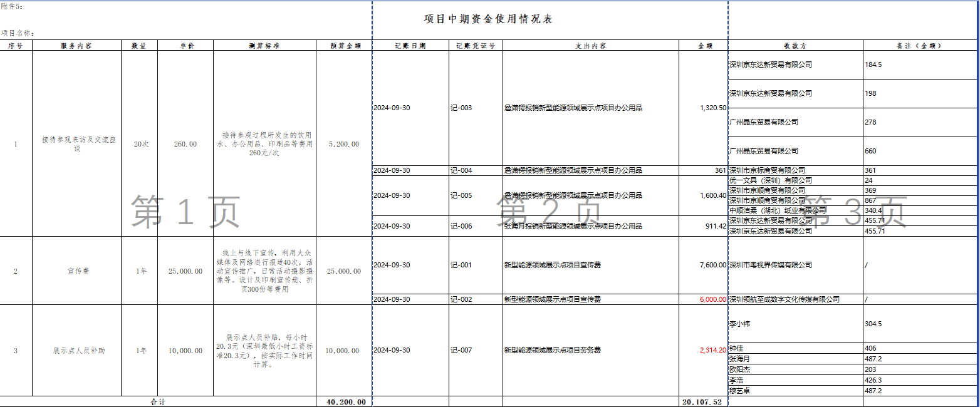980x407 pixels.
Task: Select the payee cell '李小祎'
Action: 796,324
